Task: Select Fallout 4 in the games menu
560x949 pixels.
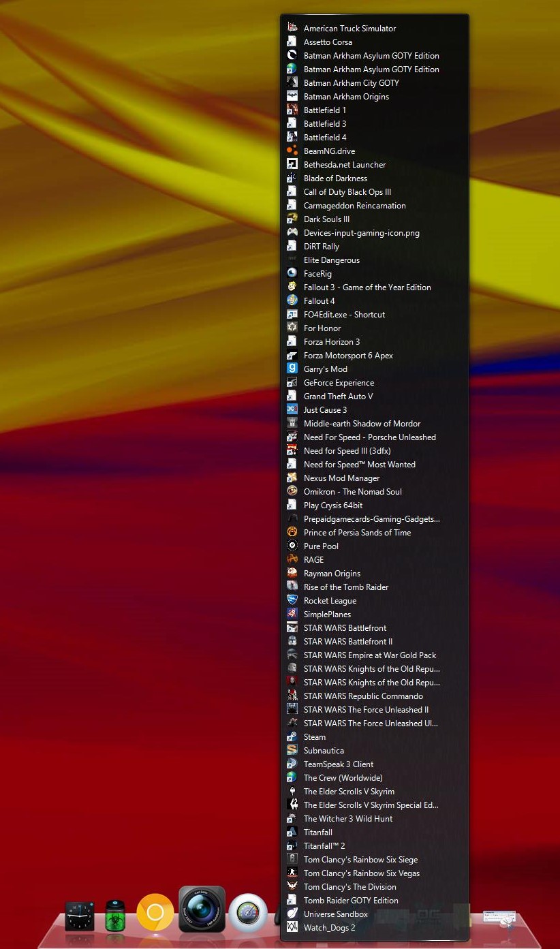Action: click(x=319, y=301)
